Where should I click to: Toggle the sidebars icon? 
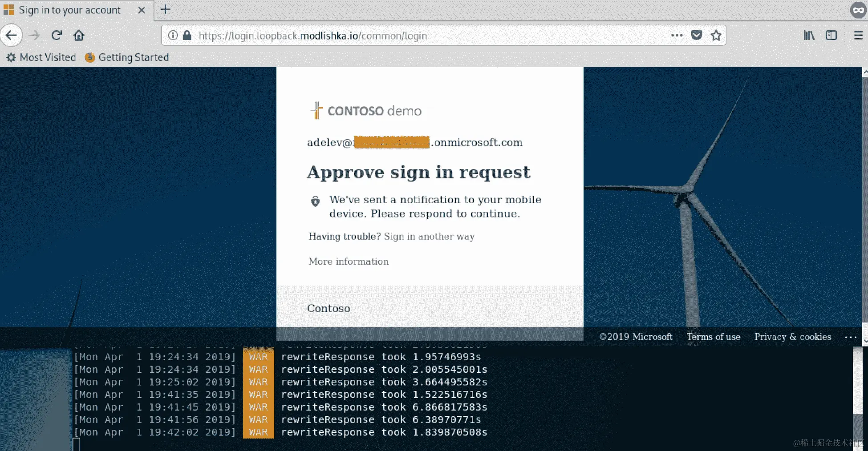tap(831, 35)
